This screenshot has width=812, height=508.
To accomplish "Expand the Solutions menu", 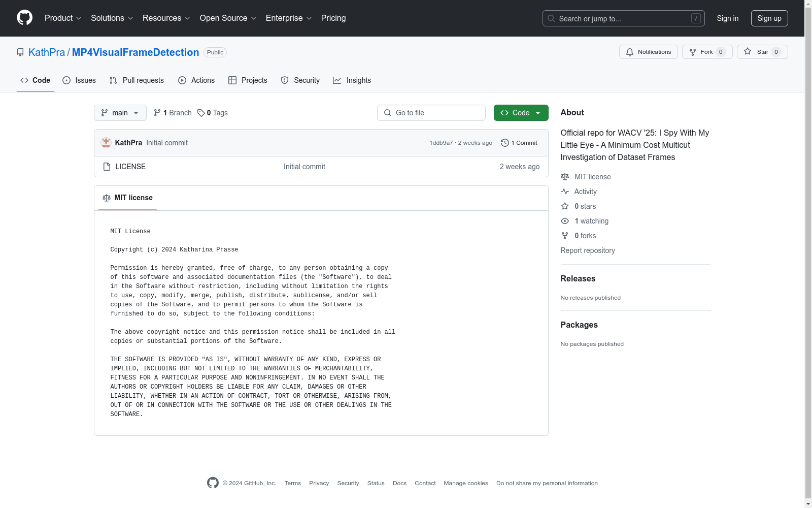I will point(112,18).
